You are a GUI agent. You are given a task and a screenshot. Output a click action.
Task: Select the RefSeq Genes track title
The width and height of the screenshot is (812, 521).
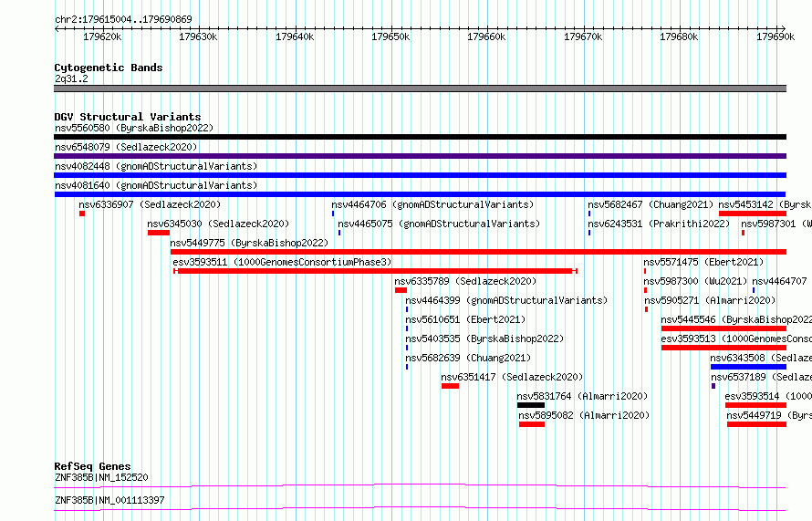click(x=92, y=466)
